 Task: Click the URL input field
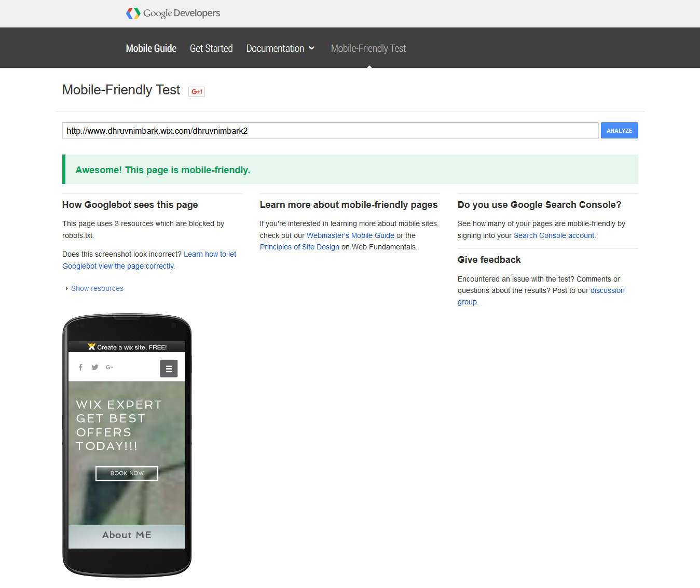[331, 131]
